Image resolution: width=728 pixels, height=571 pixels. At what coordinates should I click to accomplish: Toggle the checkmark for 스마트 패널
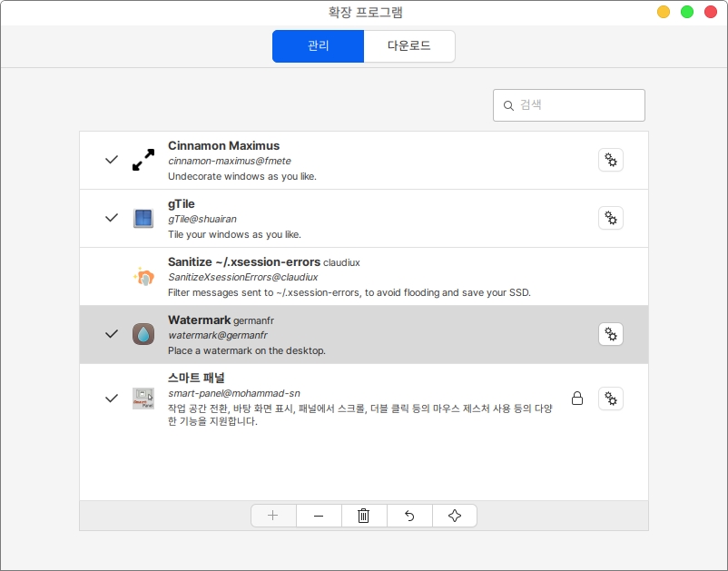(x=112, y=399)
